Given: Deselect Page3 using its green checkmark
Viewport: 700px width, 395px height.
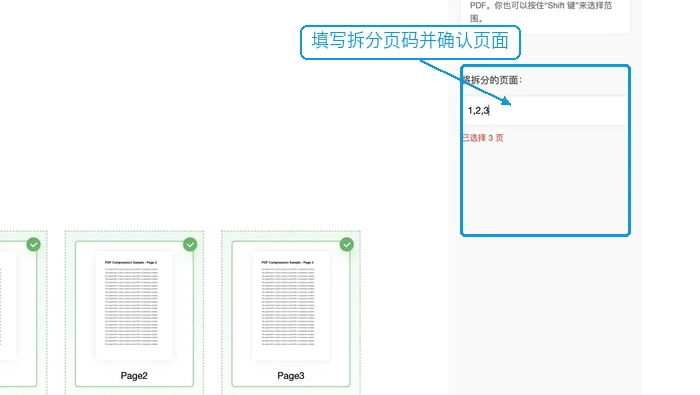Looking at the screenshot, I should pyautogui.click(x=347, y=245).
